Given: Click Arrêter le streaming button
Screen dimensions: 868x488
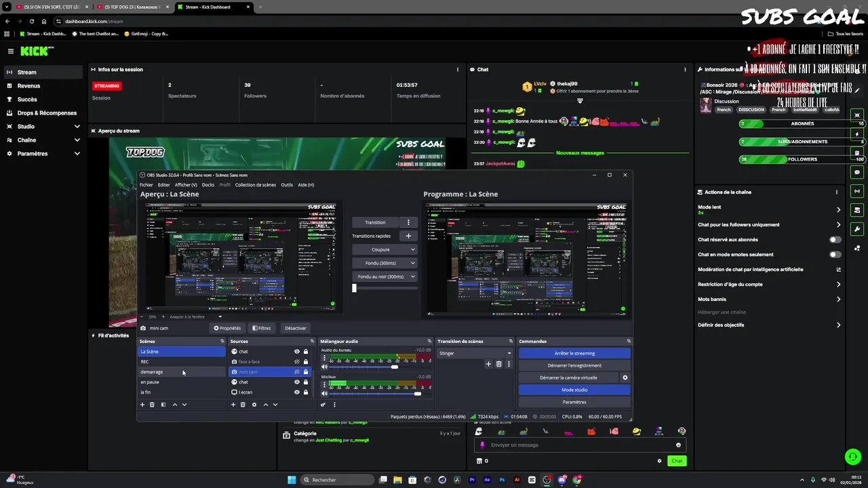Looking at the screenshot, I should (574, 353).
